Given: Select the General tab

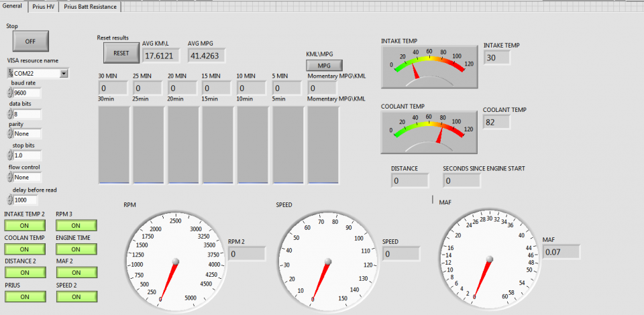Looking at the screenshot, I should click(14, 6).
